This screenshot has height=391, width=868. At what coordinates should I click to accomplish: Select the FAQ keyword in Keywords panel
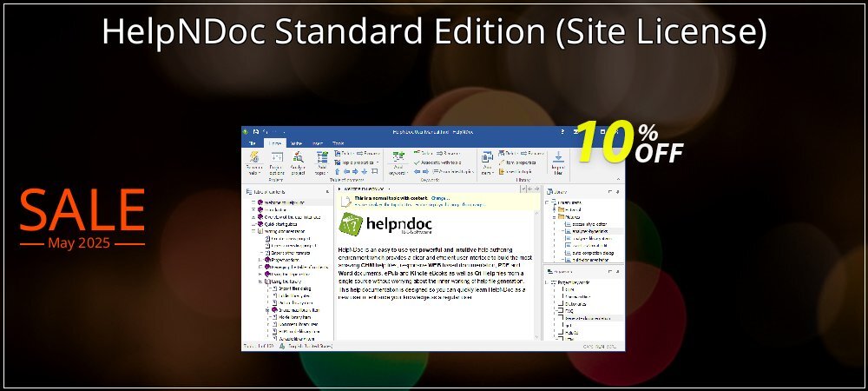(x=566, y=311)
